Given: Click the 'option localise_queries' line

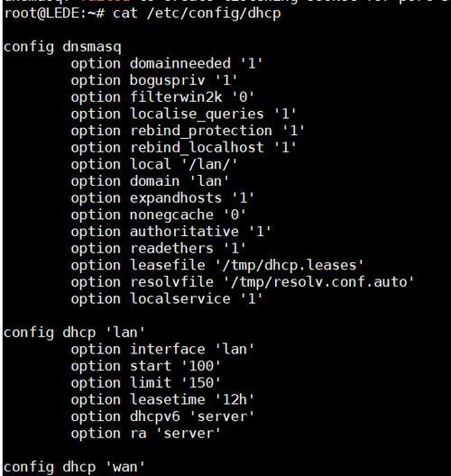Looking at the screenshot, I should [x=183, y=114].
